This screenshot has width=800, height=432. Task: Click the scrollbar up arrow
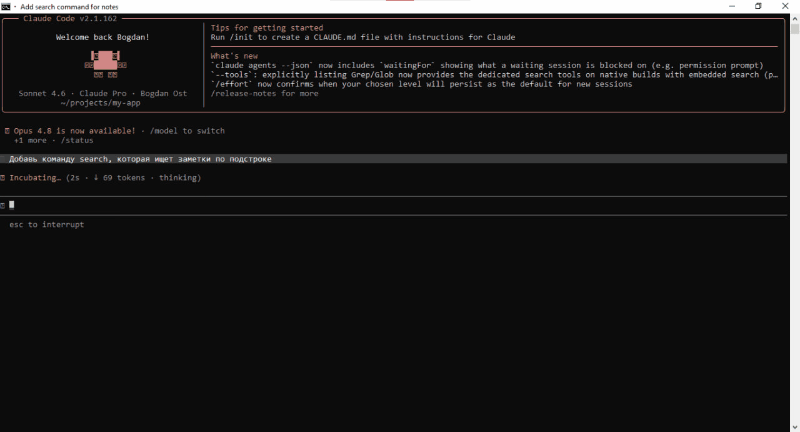click(795, 18)
